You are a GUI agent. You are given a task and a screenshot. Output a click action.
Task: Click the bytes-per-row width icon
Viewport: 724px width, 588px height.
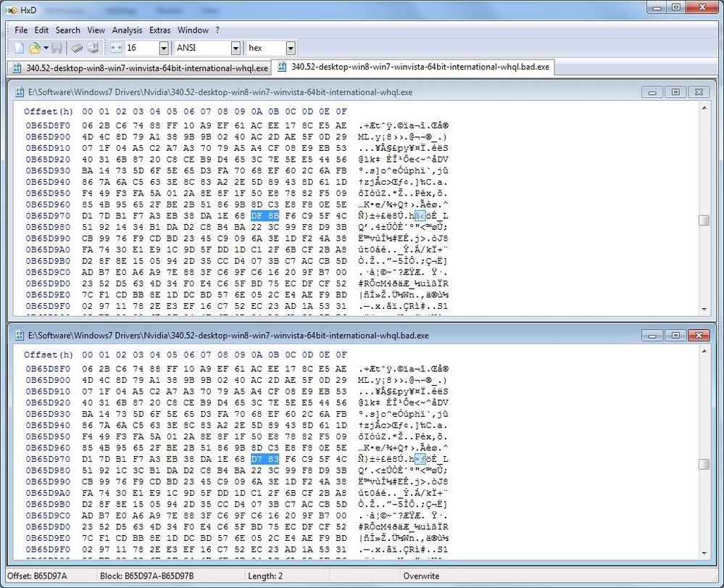coord(116,48)
